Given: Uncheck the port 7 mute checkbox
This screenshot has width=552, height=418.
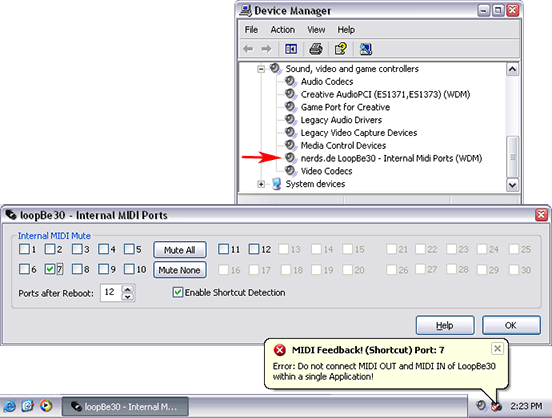Looking at the screenshot, I should click(50, 269).
